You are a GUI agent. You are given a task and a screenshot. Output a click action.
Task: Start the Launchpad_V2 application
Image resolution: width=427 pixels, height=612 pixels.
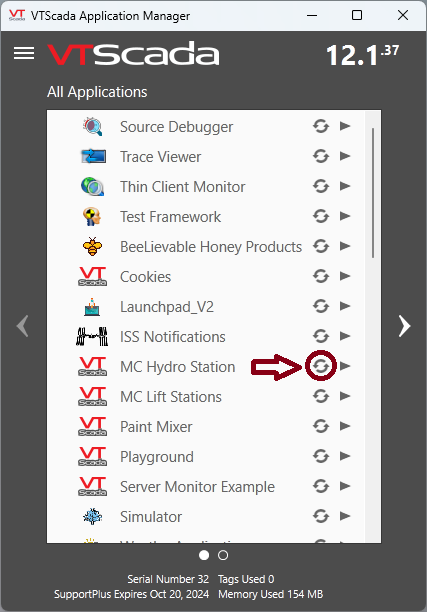(345, 306)
